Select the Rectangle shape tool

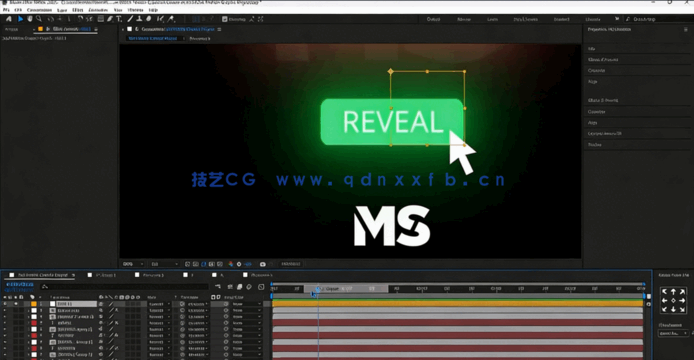pyautogui.click(x=101, y=19)
